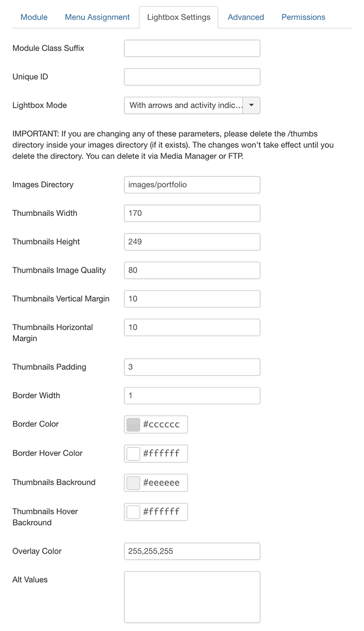Screen dimensions: 364x631
Task: Click the Thumbnails Height input
Action: [x=192, y=242]
